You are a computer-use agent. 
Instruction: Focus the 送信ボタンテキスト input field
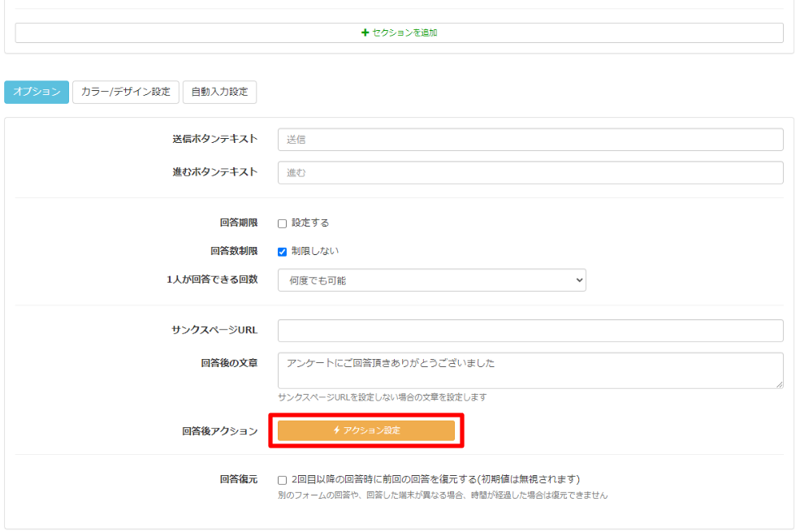[530, 139]
